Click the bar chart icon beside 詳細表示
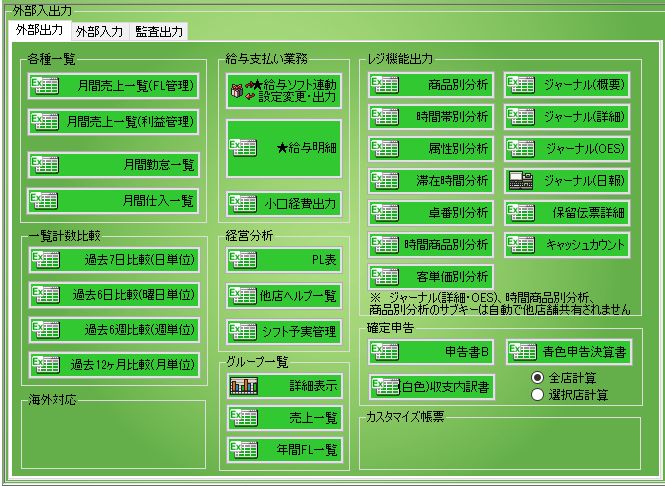665x486 pixels. pos(244,385)
